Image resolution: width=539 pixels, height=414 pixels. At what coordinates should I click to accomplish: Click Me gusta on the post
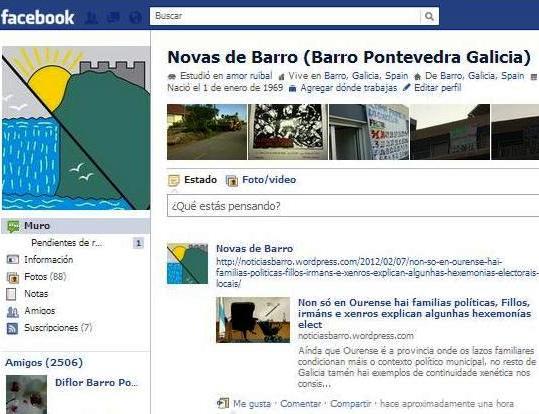(252, 404)
